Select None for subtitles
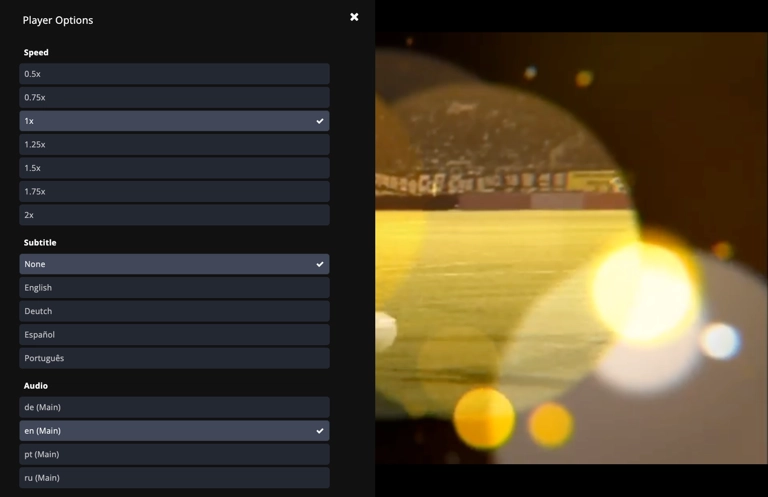The height and width of the screenshot is (497, 768). coord(174,264)
